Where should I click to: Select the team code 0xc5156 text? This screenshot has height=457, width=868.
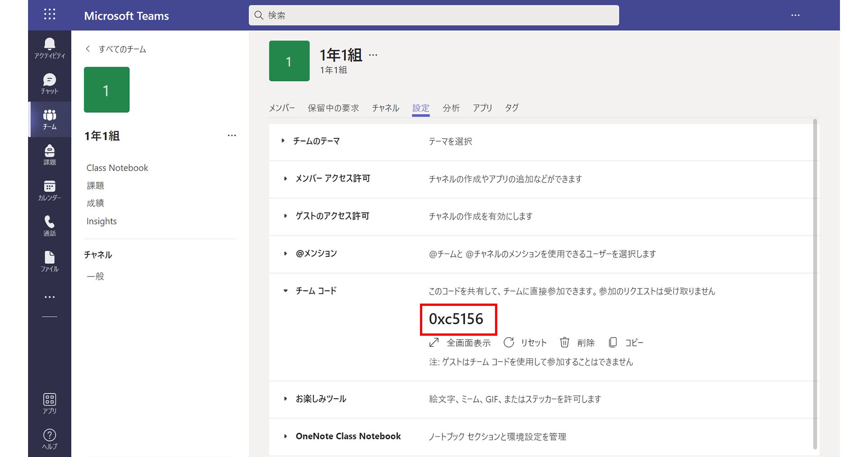(x=456, y=319)
